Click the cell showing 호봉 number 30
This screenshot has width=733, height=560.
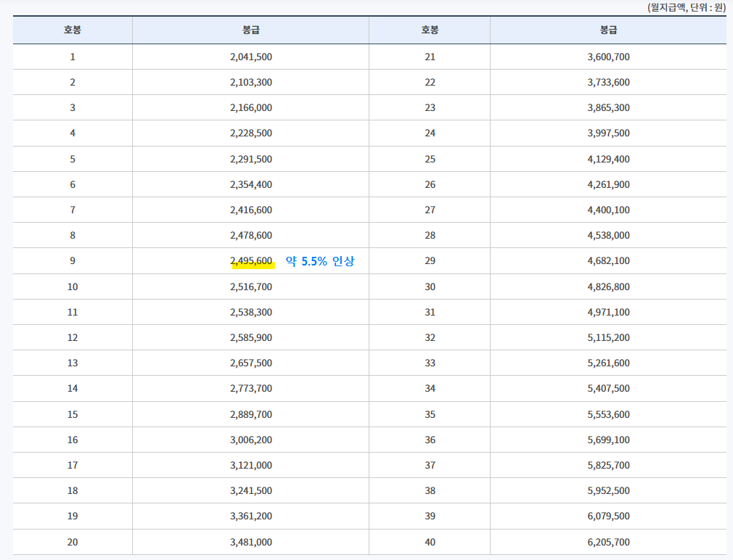coord(430,286)
